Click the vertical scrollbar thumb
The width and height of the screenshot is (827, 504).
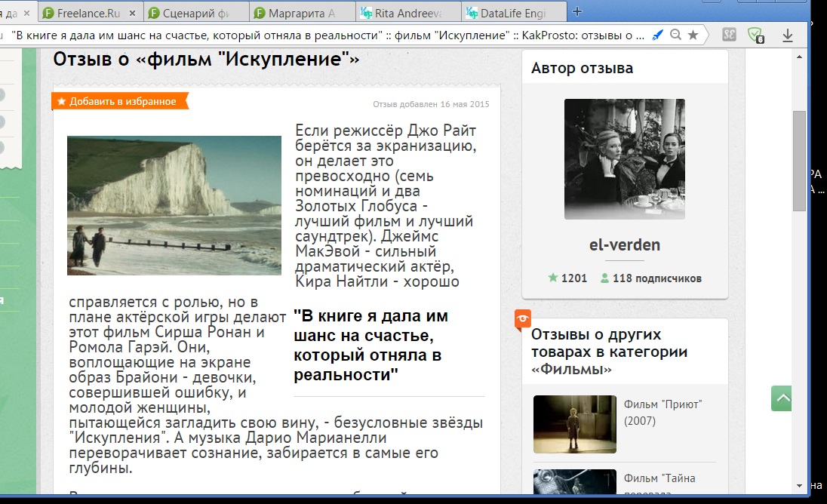point(800,161)
